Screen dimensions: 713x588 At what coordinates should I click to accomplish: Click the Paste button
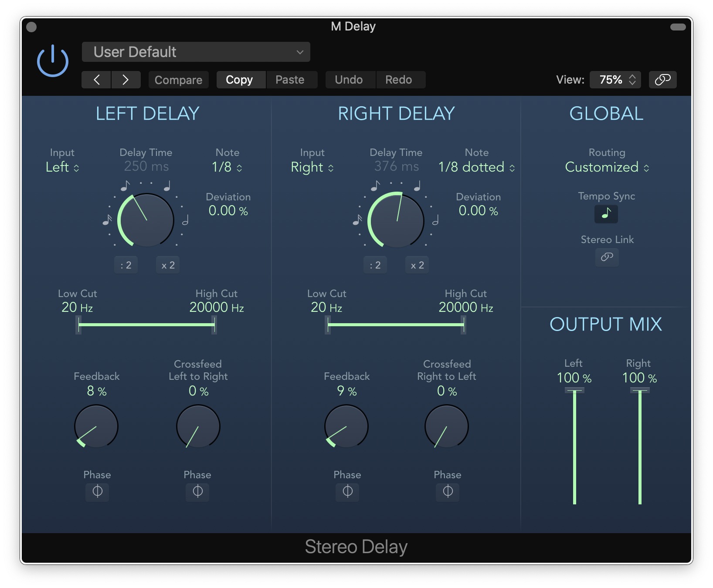(290, 80)
